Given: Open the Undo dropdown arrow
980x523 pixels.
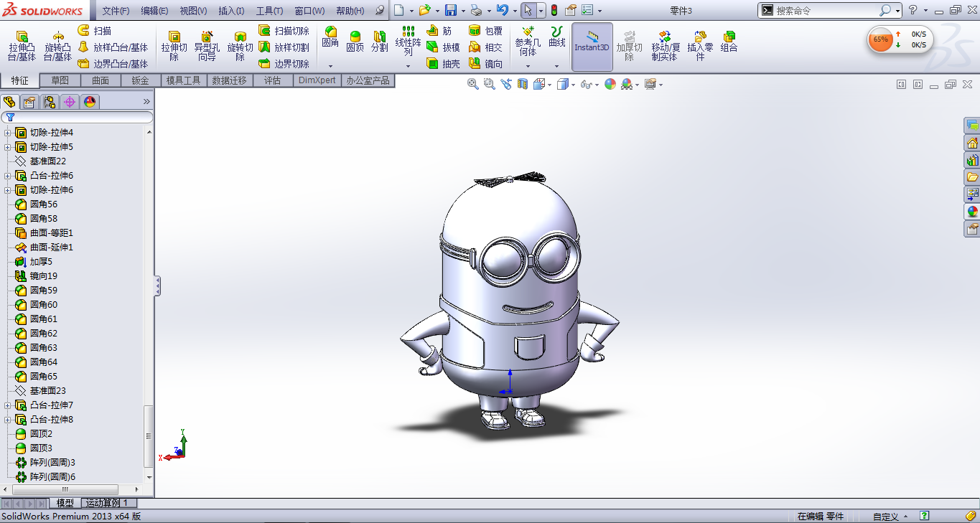Looking at the screenshot, I should coord(514,11).
